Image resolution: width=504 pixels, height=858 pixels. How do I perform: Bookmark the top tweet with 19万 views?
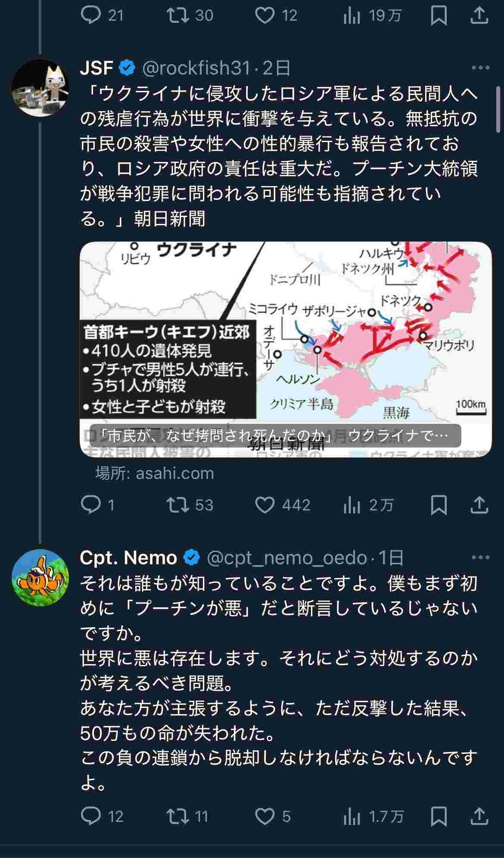pyautogui.click(x=439, y=16)
